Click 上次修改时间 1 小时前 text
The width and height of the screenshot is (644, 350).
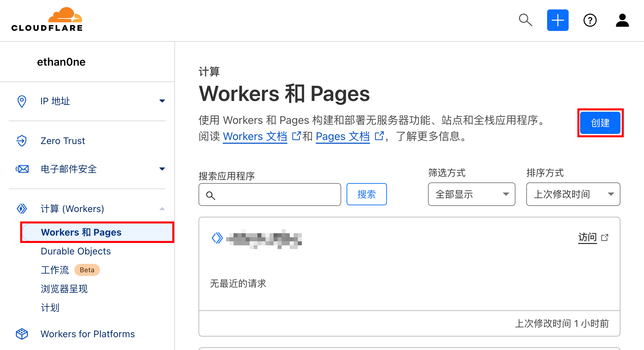pos(562,323)
